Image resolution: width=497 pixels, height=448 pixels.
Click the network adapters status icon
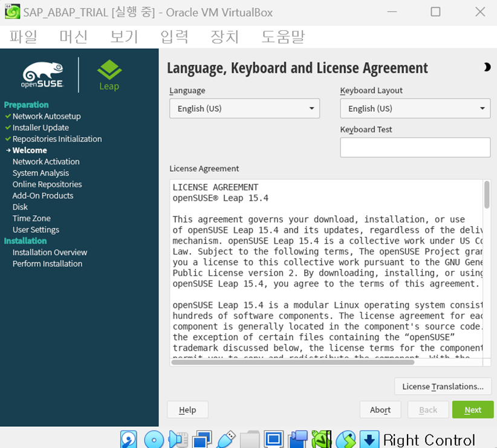point(202,440)
